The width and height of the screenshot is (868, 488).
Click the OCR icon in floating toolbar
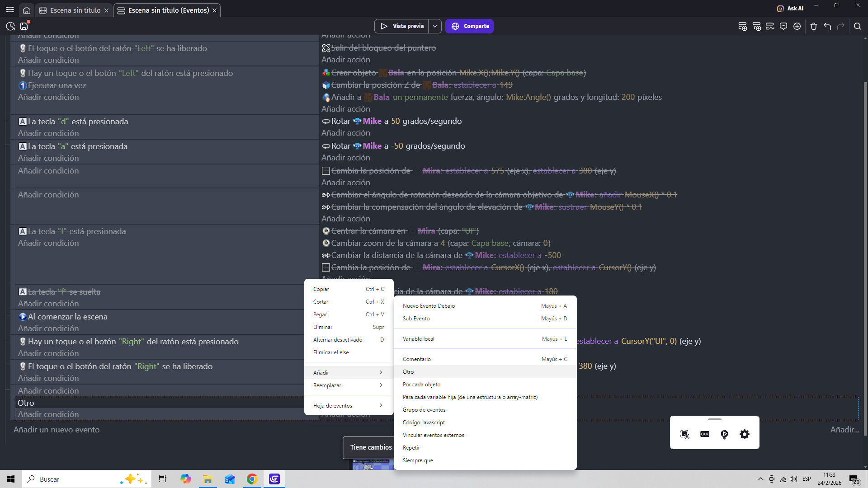click(x=704, y=434)
